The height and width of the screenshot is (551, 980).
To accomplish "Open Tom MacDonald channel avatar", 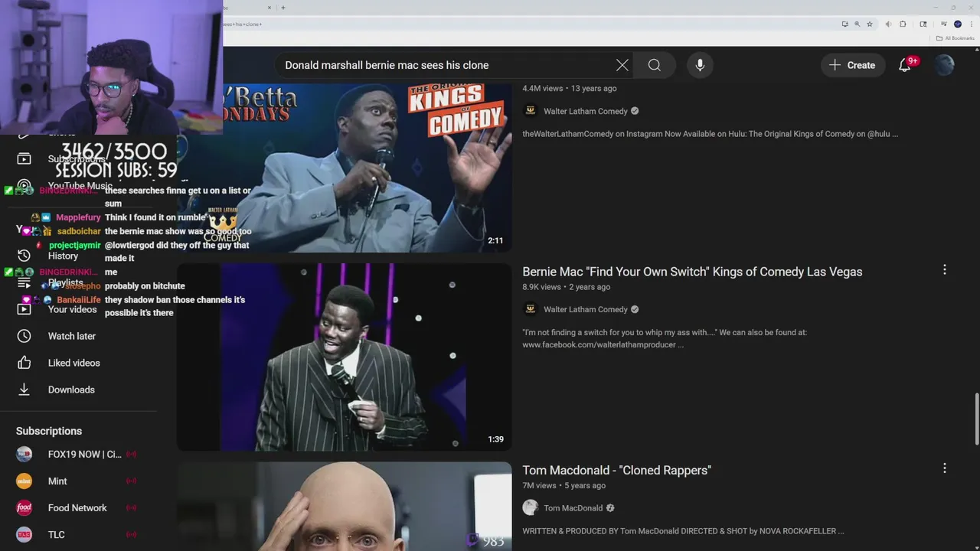I will click(x=530, y=507).
